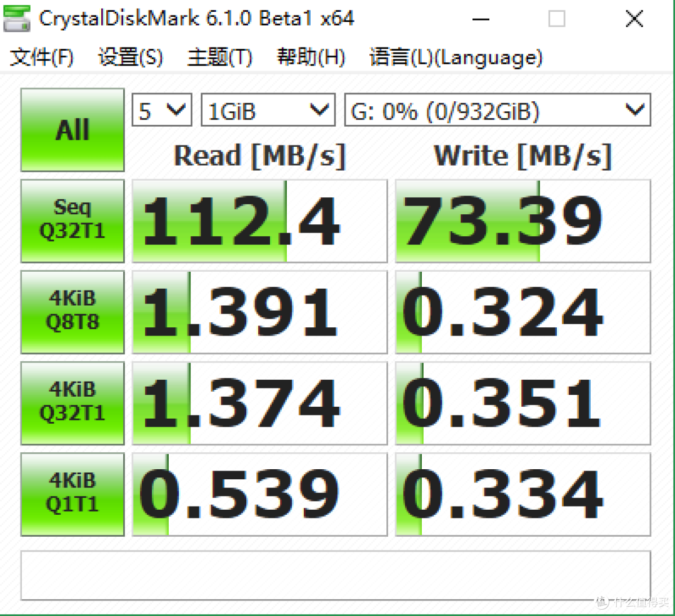Expand the test count dropdown showing 5
The image size is (675, 616).
[x=162, y=110]
